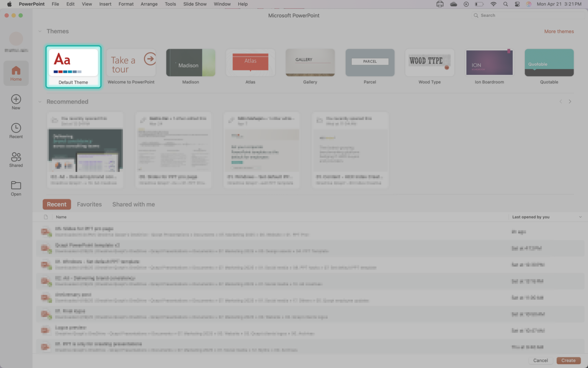
Task: Click the Spotlight search icon in menu bar
Action: point(506,4)
